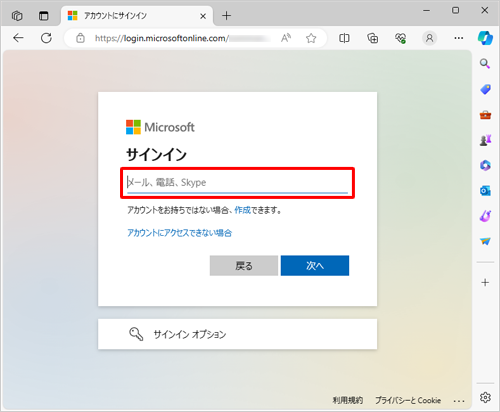The width and height of the screenshot is (500, 412).
Task: Open the sidebar purple Designer icon
Action: click(485, 216)
